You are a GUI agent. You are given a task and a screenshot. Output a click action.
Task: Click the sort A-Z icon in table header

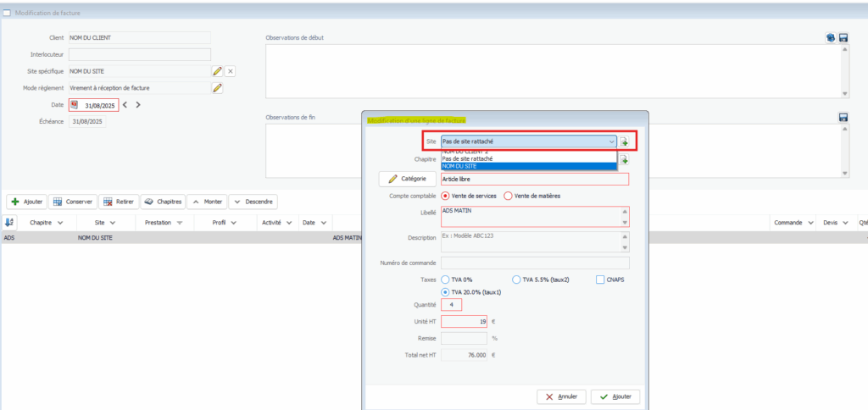point(9,222)
